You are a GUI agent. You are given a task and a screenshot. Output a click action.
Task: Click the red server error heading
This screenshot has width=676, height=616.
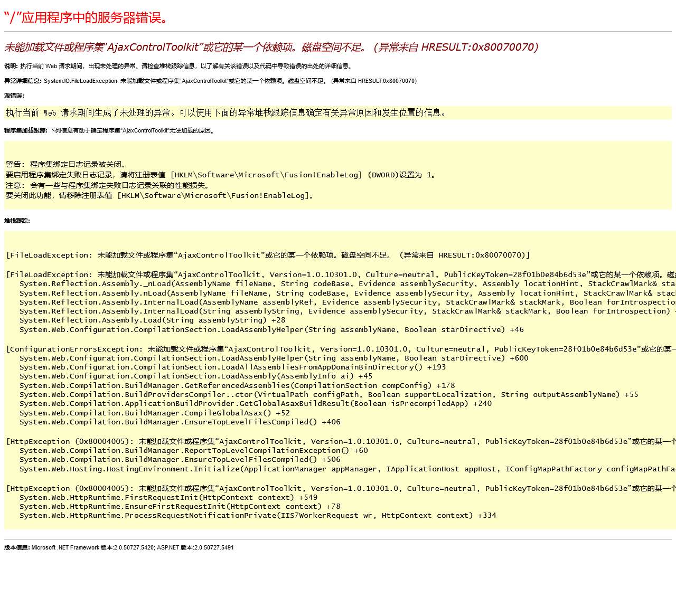point(87,18)
